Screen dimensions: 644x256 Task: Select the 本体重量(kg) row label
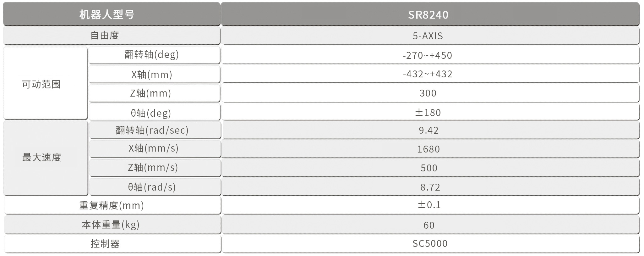pyautogui.click(x=111, y=225)
